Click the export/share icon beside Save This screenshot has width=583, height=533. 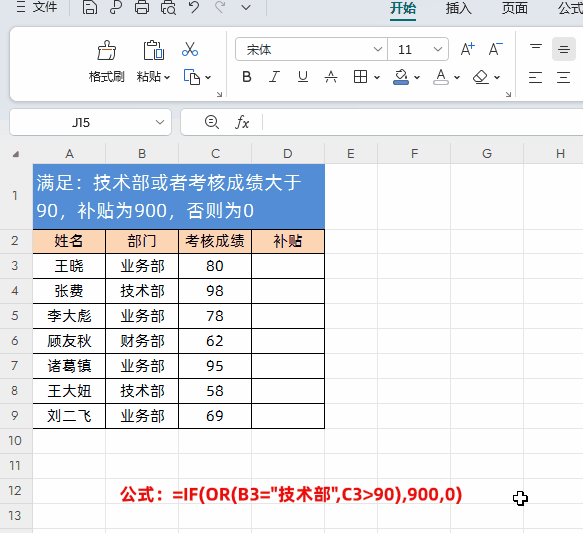[116, 7]
